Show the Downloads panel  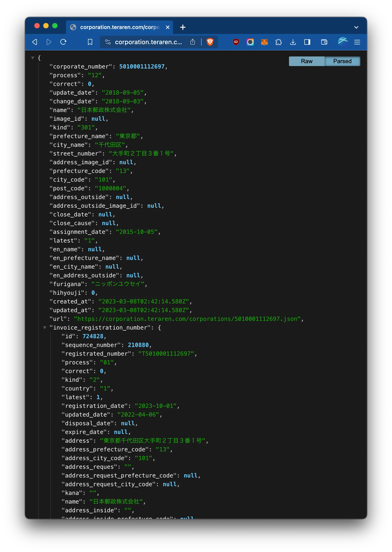click(293, 42)
